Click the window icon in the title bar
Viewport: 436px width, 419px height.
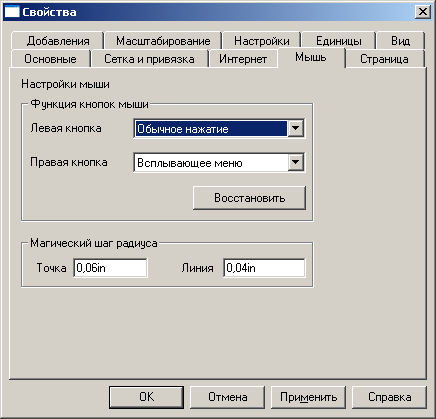pyautogui.click(x=12, y=12)
